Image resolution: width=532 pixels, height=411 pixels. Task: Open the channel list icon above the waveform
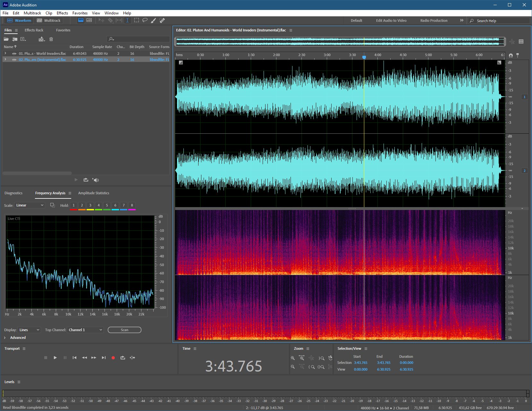click(521, 41)
